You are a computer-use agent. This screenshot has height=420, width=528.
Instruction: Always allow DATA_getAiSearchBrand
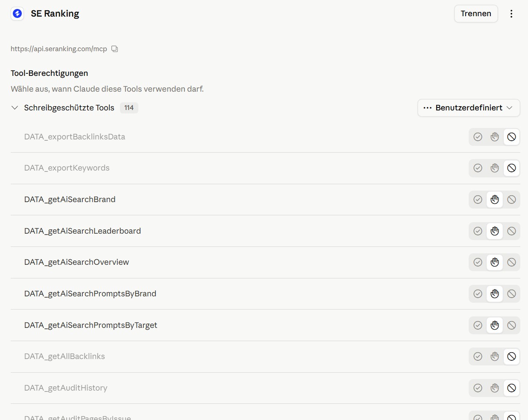point(478,200)
